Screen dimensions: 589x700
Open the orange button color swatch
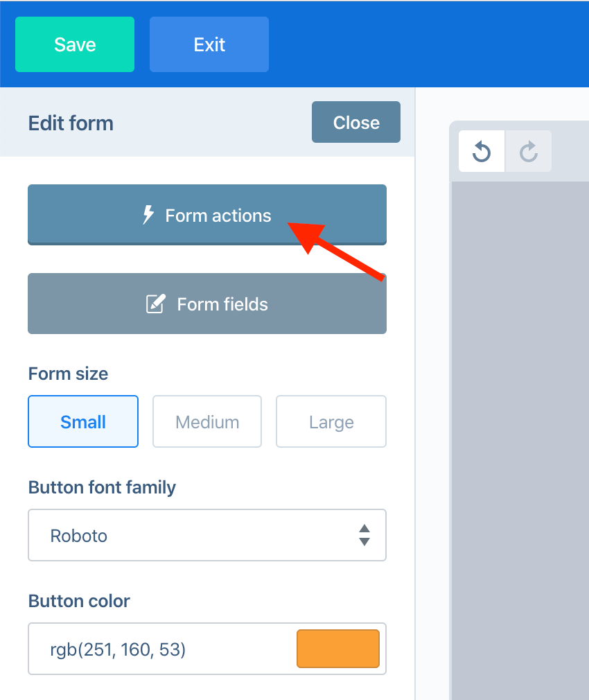[338, 649]
